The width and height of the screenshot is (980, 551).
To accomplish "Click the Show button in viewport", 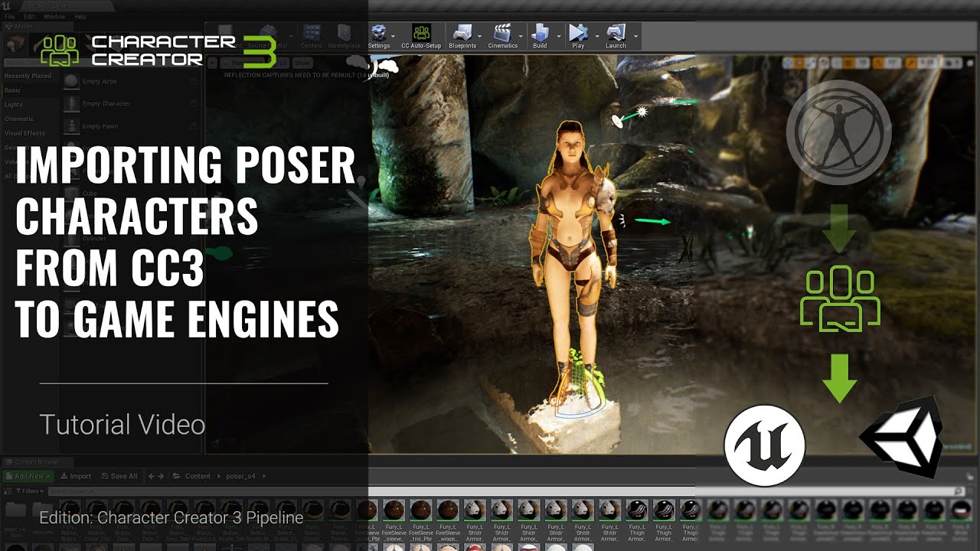I will (303, 63).
